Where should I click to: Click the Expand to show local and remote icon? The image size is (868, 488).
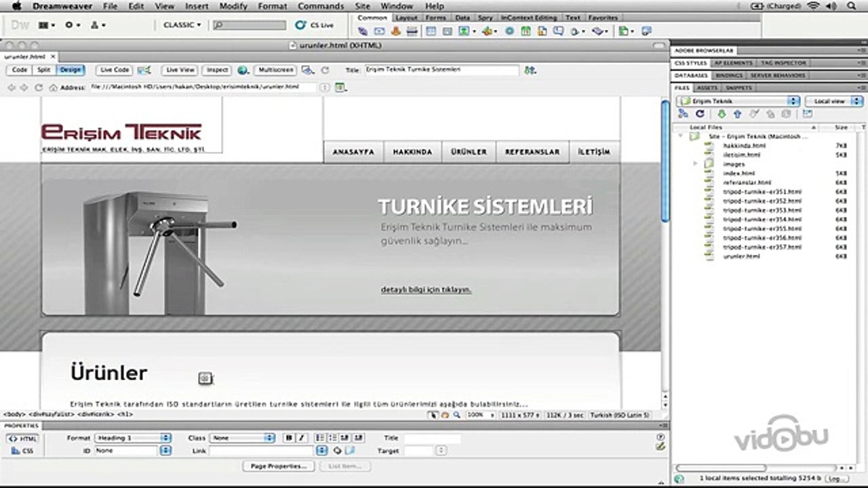[x=808, y=113]
